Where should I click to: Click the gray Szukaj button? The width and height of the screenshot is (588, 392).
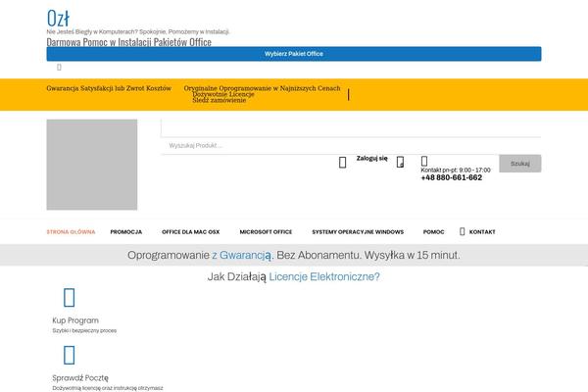click(520, 164)
